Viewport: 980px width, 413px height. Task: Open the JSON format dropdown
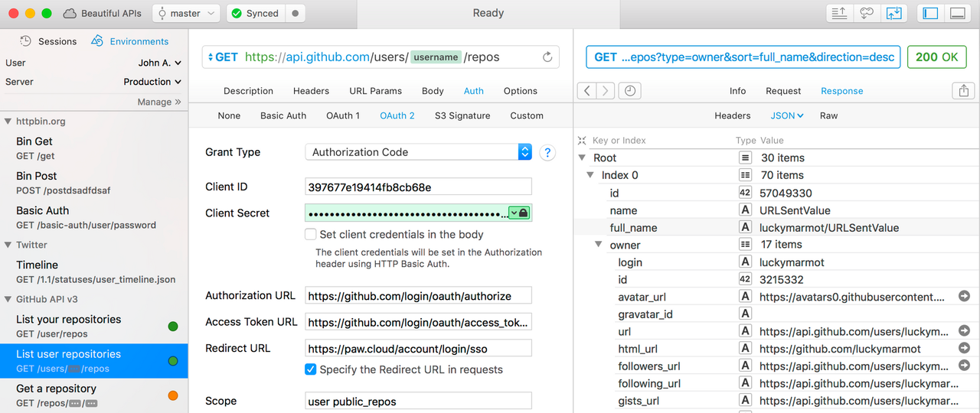tap(787, 115)
